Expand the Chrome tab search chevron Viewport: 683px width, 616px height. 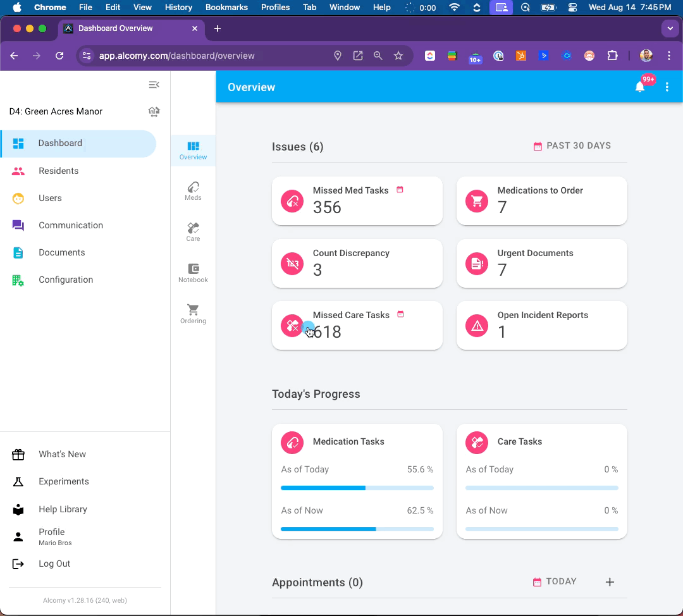click(670, 28)
